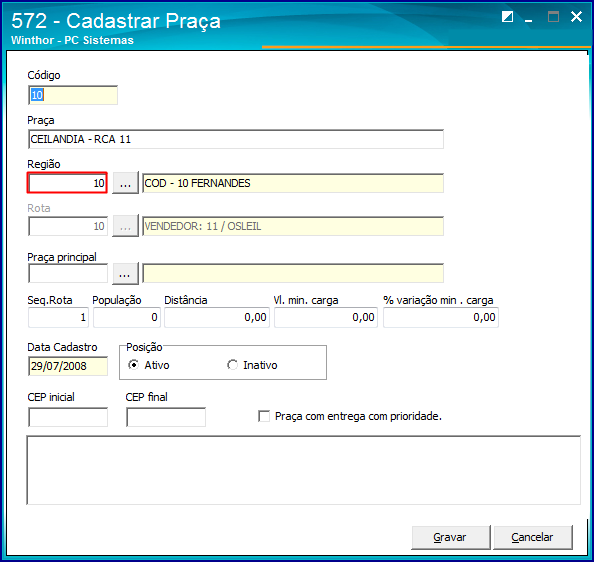Viewport: 594px width, 562px height.
Task: Click the disabled Rota code field
Action: [x=68, y=226]
